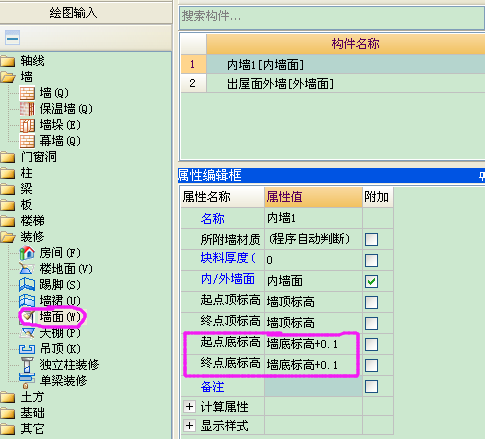Edit the 名称 value 内墙1
Screen dimensions: 485x439
coord(313,218)
